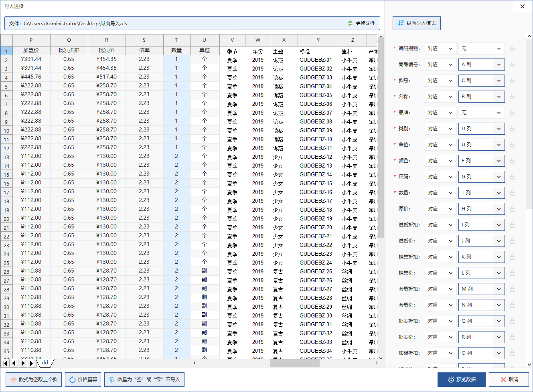This screenshot has height=392, width=533.
Task: Toggle the lock icon in 名称 row
Action: [512, 97]
